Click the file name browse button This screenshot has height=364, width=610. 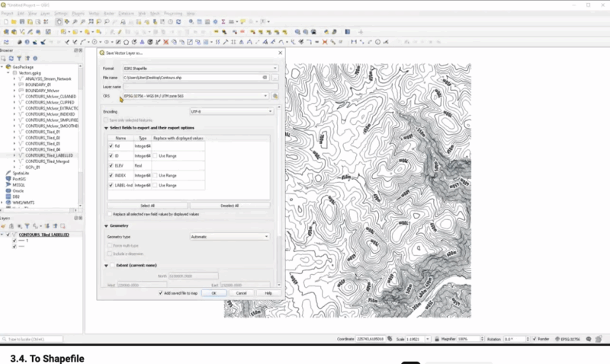[275, 78]
